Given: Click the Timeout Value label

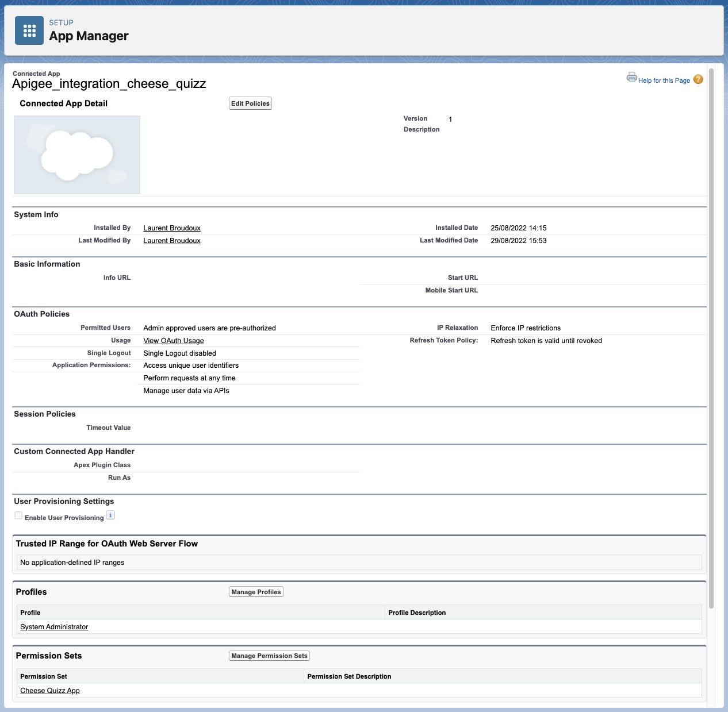Looking at the screenshot, I should click(x=109, y=428).
